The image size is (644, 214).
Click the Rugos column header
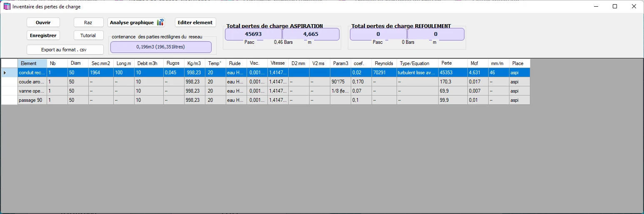tap(174, 63)
